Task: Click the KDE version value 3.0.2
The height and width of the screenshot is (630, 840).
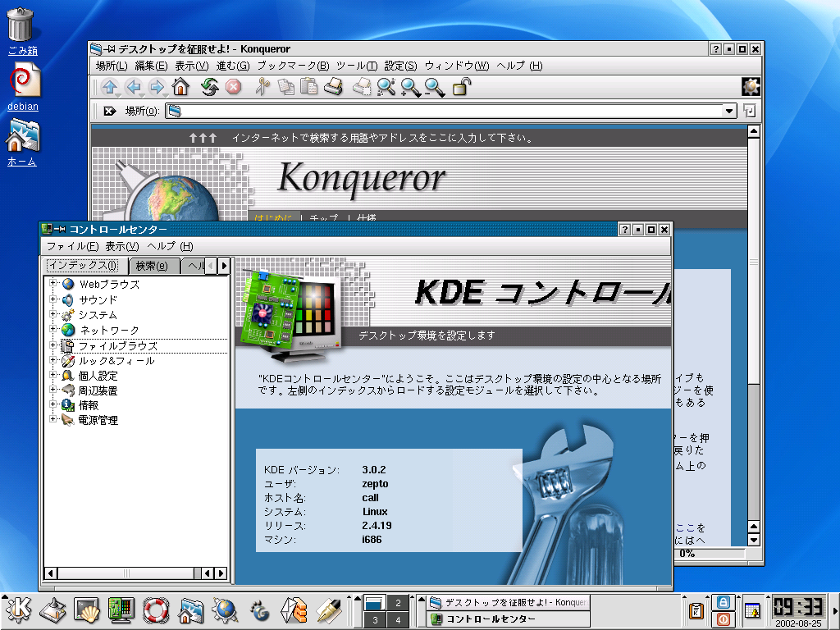Action: [x=374, y=470]
